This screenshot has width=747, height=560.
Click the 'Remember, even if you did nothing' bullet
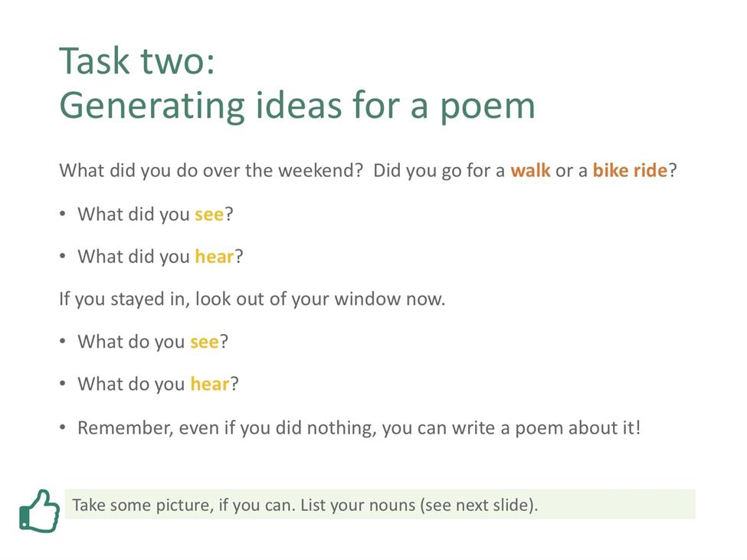[359, 427]
